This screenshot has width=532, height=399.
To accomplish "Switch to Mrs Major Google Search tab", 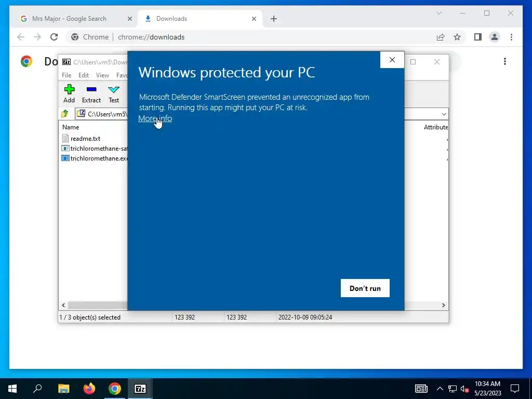I will [x=69, y=19].
